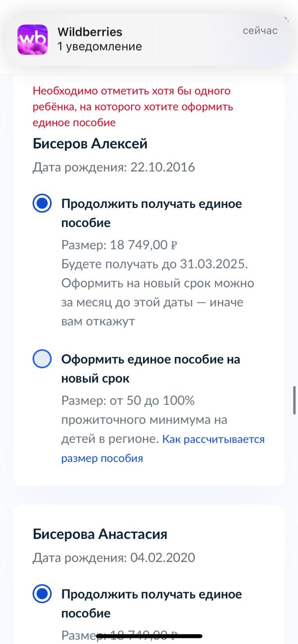Click the red error message about selecting a child

(133, 107)
